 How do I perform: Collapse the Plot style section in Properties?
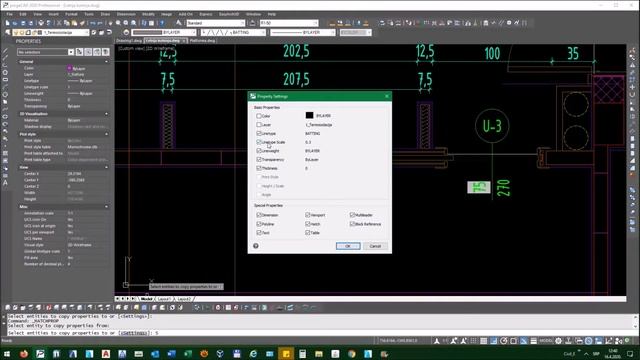click(107, 134)
